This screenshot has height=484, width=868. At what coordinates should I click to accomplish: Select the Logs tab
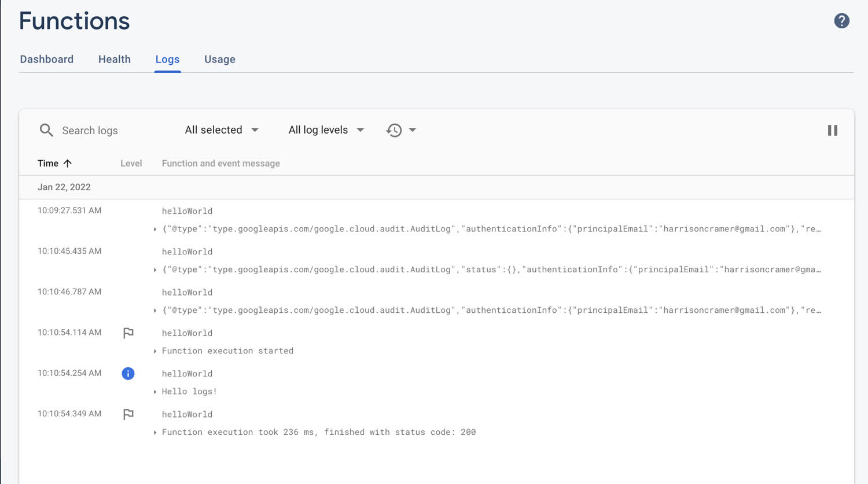click(x=167, y=59)
